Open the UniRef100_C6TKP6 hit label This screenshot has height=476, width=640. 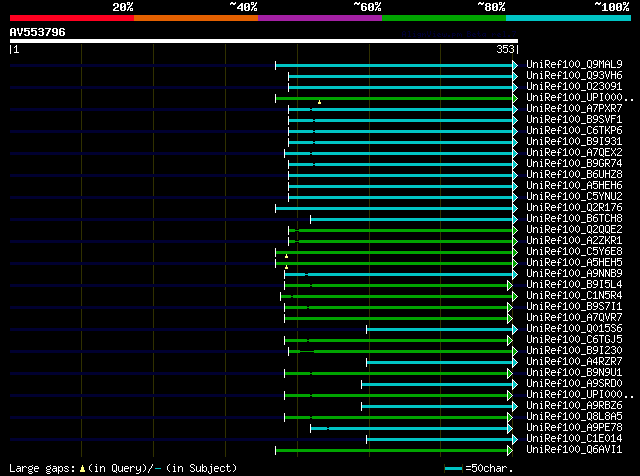coord(574,131)
